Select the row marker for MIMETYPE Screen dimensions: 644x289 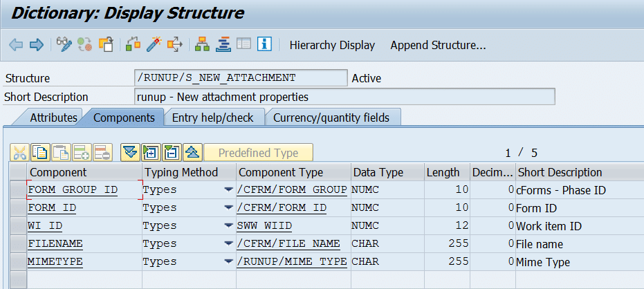[x=17, y=262]
